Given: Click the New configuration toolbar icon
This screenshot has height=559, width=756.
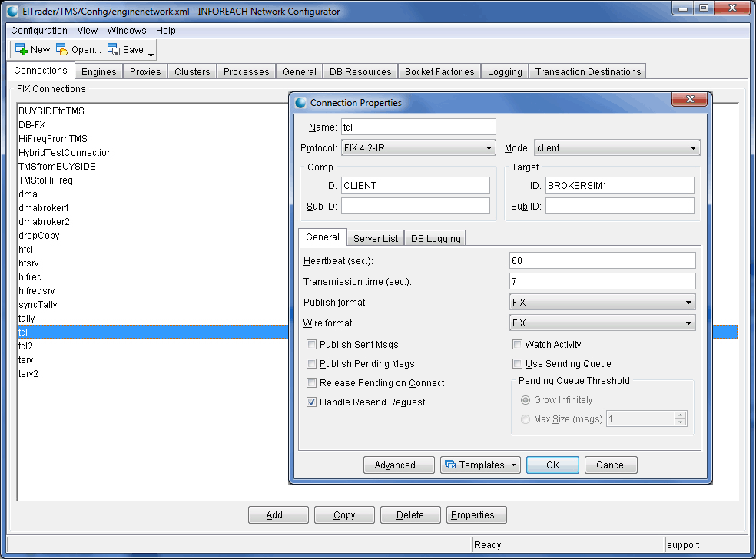Looking at the screenshot, I should coord(22,49).
